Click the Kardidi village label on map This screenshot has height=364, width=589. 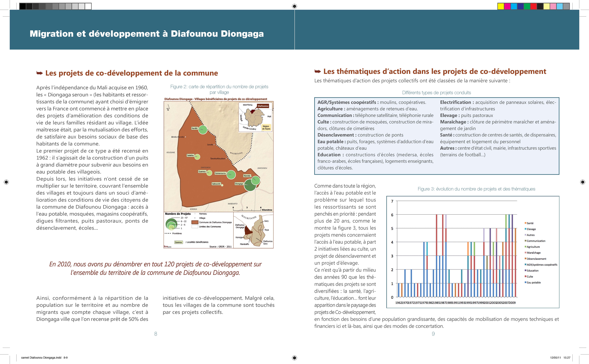[194, 128]
